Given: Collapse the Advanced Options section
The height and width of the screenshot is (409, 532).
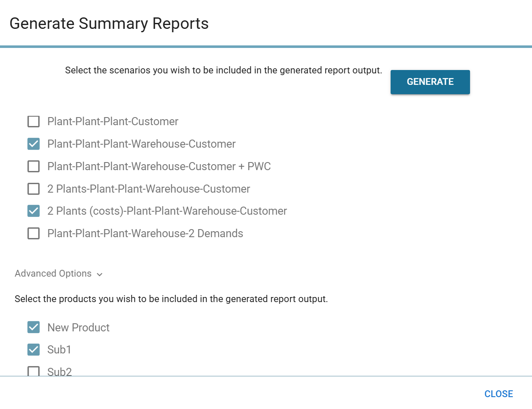Looking at the screenshot, I should [53, 274].
